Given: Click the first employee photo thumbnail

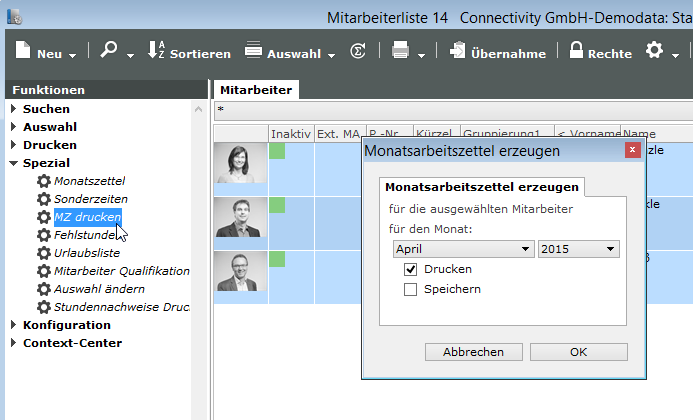Looking at the screenshot, I should 241,163.
